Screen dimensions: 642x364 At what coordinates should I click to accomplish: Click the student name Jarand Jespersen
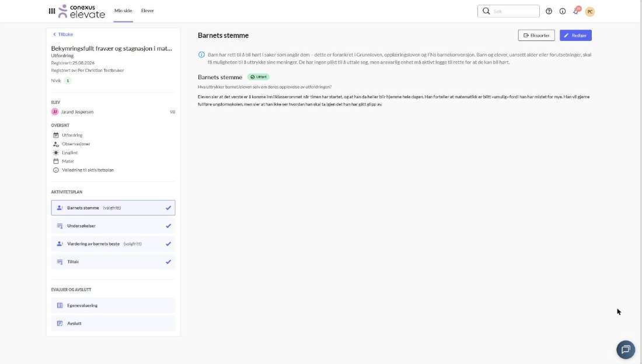tap(78, 112)
